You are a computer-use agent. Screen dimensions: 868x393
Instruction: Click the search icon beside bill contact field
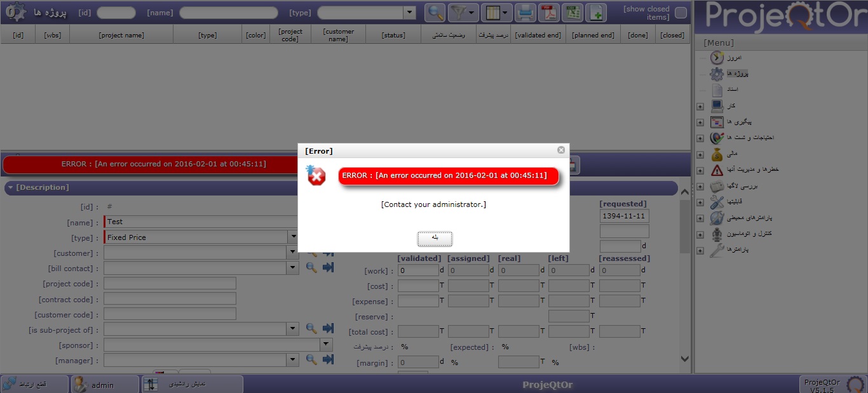coord(311,268)
